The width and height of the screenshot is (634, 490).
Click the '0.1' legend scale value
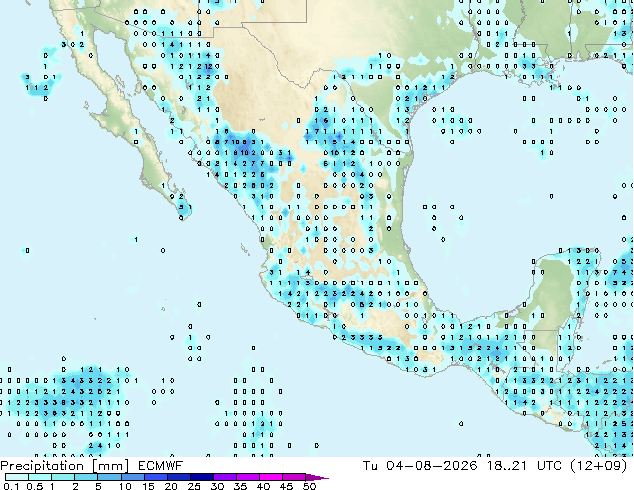click(11, 486)
